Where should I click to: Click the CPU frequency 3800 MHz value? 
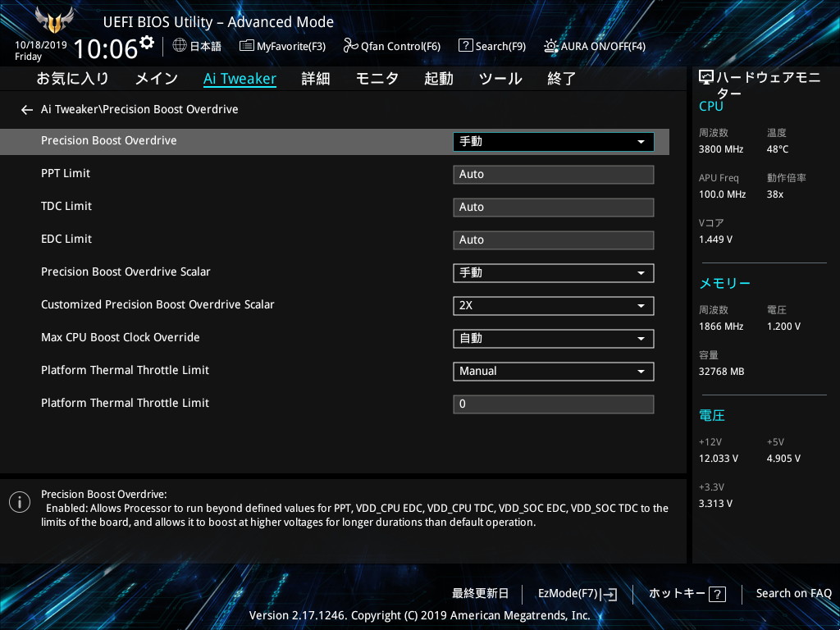pos(721,149)
